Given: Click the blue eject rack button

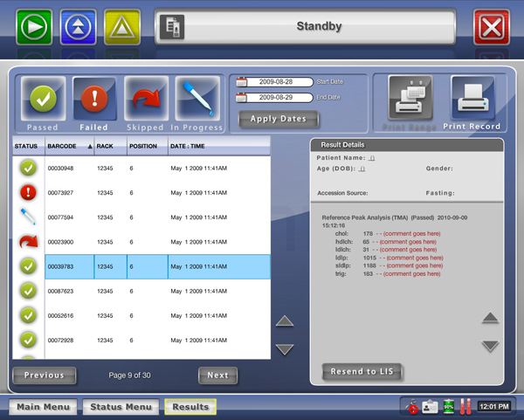Looking at the screenshot, I should pyautogui.click(x=79, y=27).
